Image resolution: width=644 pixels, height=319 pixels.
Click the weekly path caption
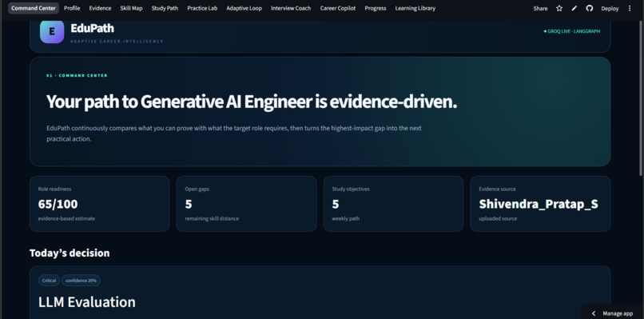345,219
